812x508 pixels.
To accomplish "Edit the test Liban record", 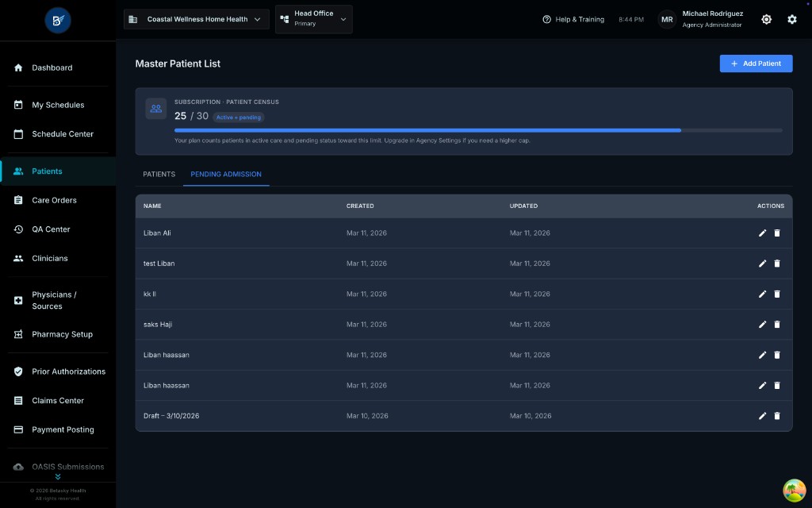I will coord(762,264).
